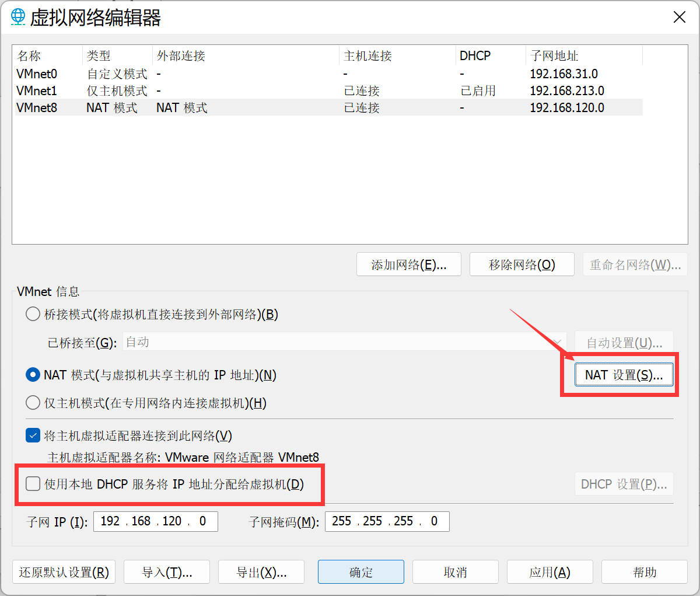
Task: Click the 类型 column header
Action: (x=118, y=56)
